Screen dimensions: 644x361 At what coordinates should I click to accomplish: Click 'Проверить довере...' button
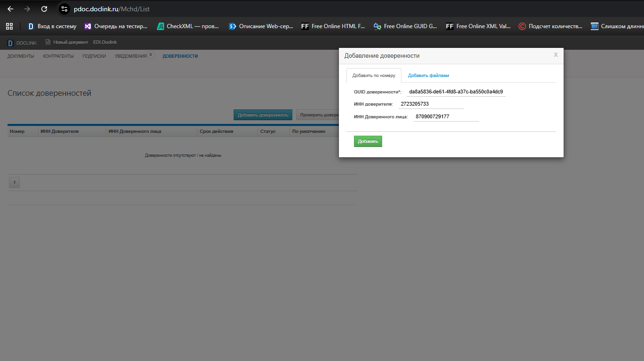[318, 115]
